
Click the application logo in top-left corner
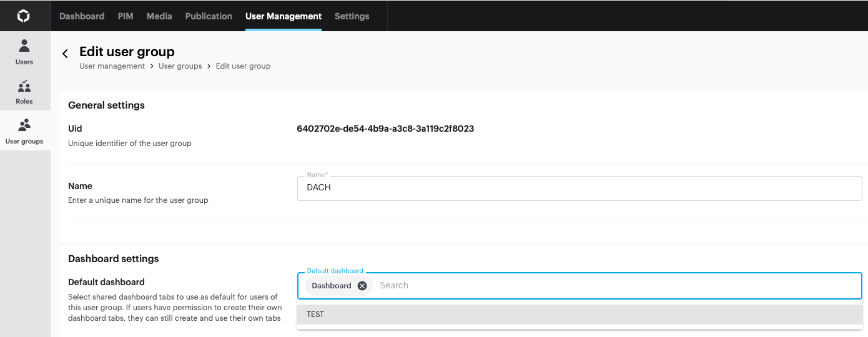pos(23,16)
